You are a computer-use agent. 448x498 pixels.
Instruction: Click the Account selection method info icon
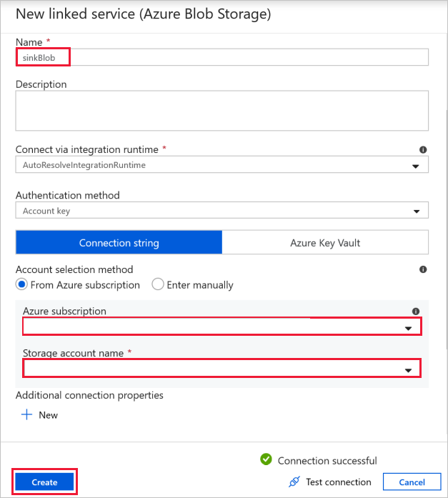[x=423, y=269]
